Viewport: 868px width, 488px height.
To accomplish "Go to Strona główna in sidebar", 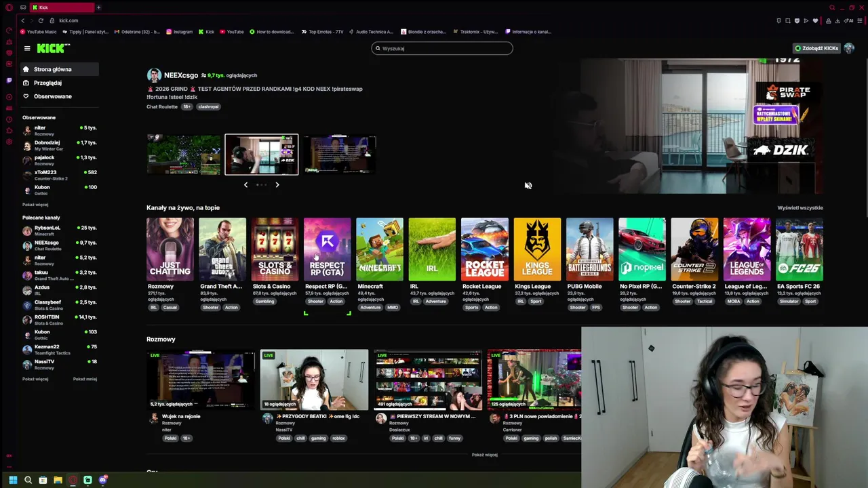I will point(58,69).
